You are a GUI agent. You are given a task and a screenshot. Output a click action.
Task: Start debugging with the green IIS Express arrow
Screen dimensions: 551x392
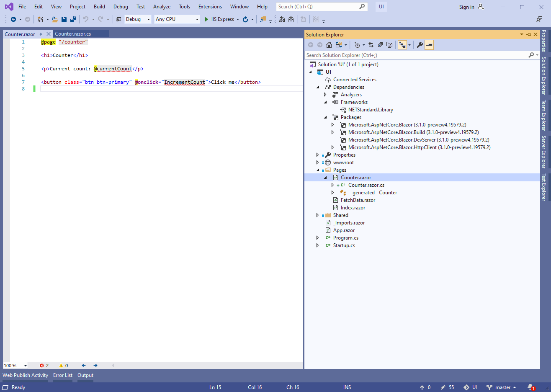pos(206,19)
